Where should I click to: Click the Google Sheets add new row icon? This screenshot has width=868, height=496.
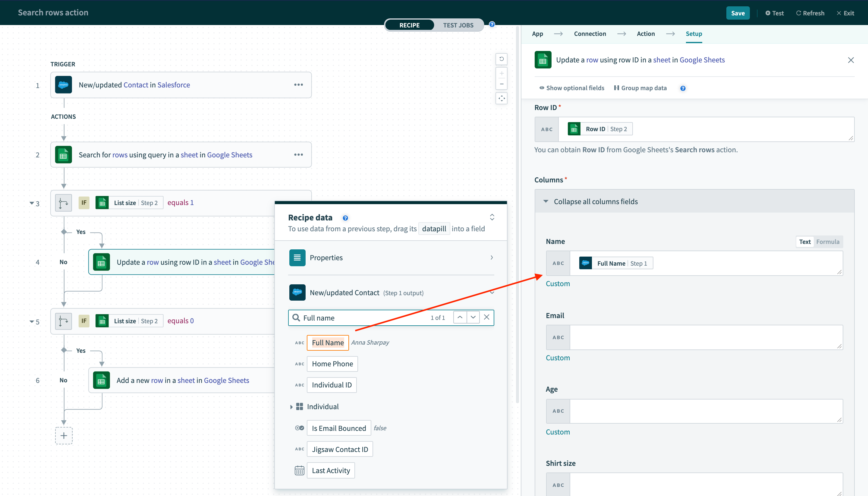click(100, 380)
